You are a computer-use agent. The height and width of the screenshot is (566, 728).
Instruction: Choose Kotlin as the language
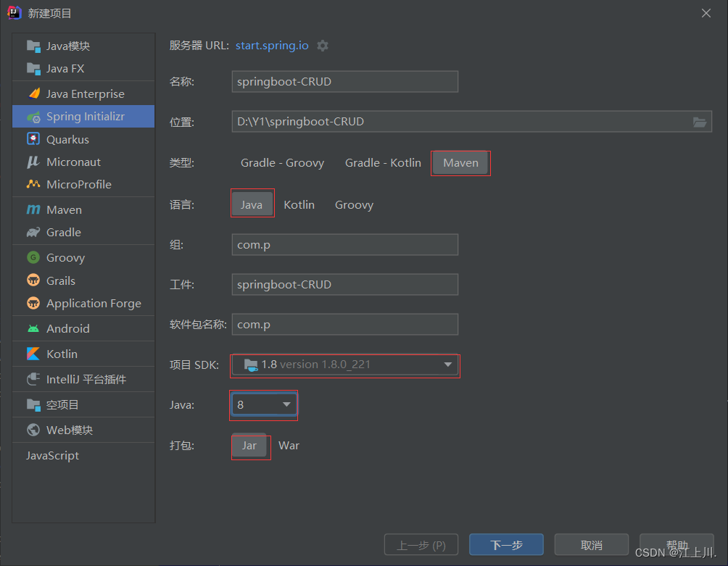[299, 204]
